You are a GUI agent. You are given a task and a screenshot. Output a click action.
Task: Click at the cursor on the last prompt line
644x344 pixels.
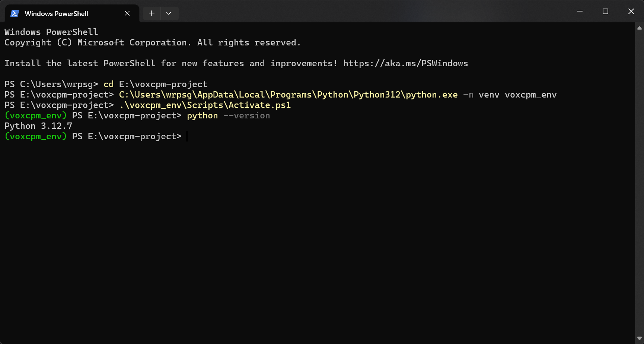pyautogui.click(x=187, y=137)
